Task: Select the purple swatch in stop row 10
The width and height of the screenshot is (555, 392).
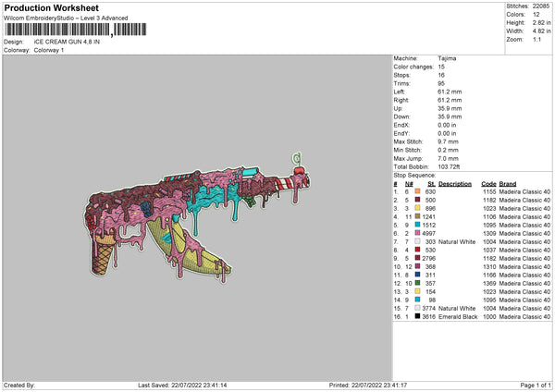Action: pos(417,266)
